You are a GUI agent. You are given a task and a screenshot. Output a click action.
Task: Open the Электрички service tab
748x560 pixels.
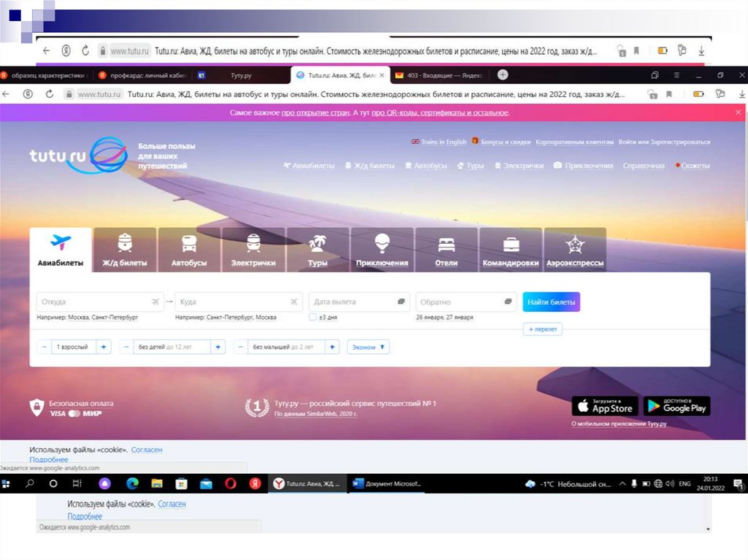pyautogui.click(x=253, y=250)
